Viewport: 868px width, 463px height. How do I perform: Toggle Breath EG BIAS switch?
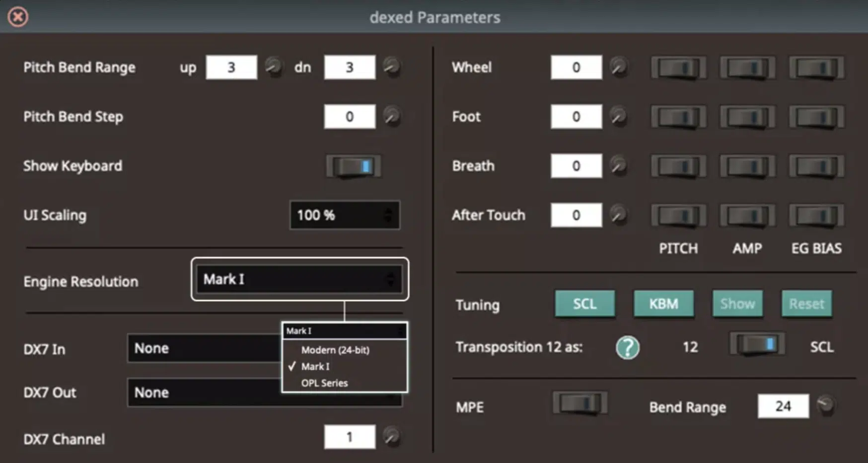(816, 166)
